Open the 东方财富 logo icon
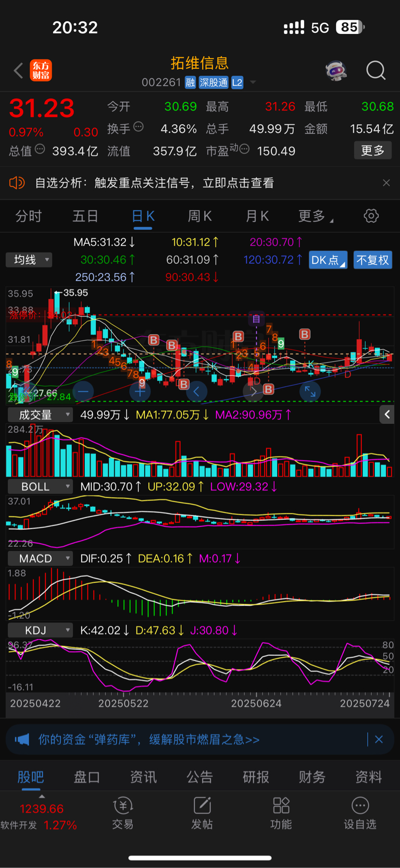400x868 pixels. [41, 70]
